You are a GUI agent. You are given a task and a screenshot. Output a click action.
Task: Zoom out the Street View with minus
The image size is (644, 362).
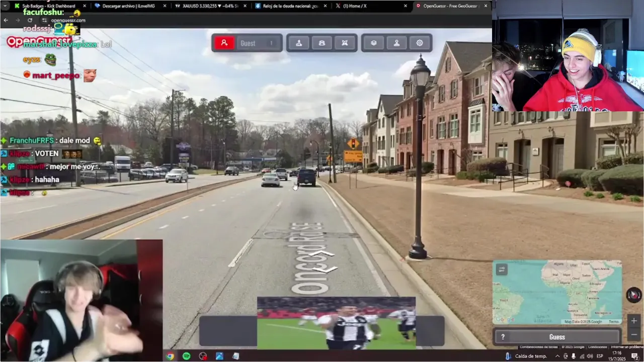coord(634,334)
